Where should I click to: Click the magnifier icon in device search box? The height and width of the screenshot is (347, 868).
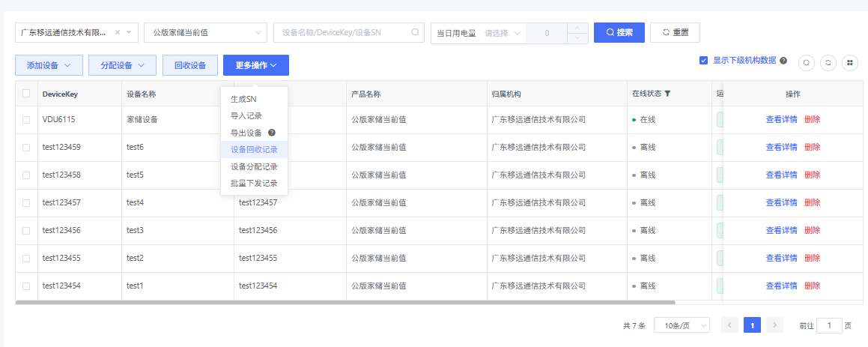tap(415, 32)
